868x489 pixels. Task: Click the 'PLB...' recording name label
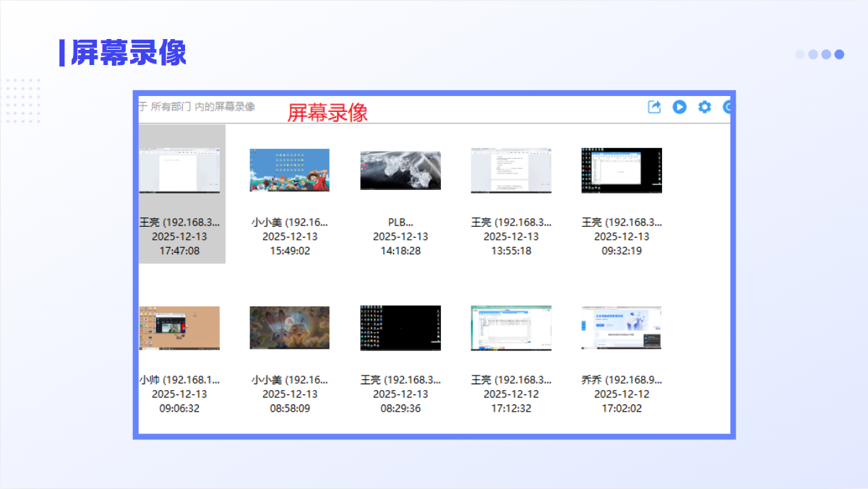[x=400, y=222]
